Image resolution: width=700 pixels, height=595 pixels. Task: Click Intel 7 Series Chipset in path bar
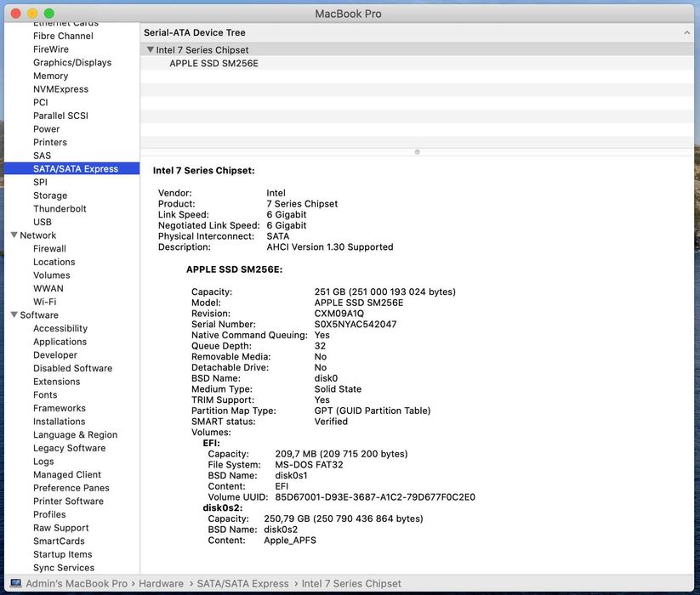point(351,583)
